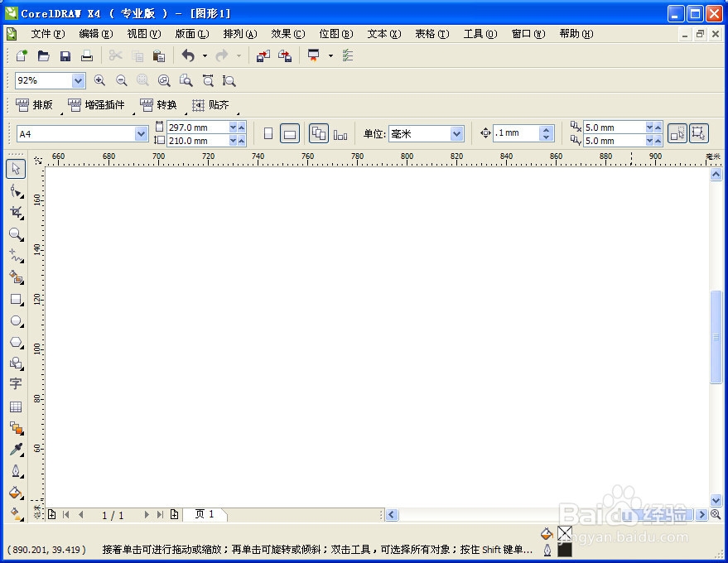
Task: Expand the 转换 toolbar menu
Action: pos(158,105)
